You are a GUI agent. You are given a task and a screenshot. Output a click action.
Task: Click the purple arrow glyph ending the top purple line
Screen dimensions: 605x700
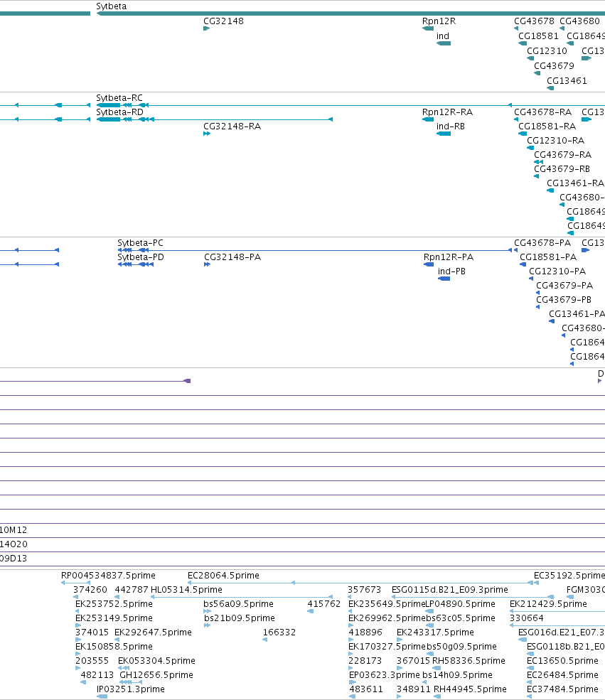click(x=188, y=381)
